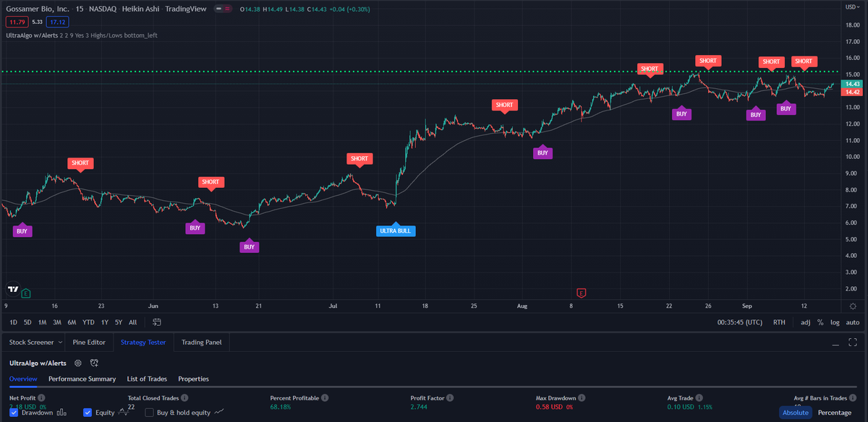Viewport: 868px width, 422px height.
Task: Click the market status pill beside TradingView
Action: click(221, 9)
